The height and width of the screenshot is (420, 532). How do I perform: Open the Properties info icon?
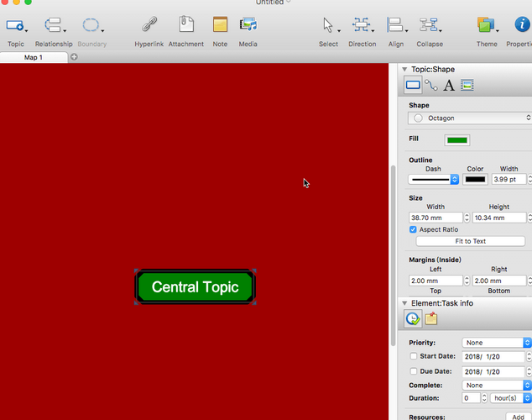[x=522, y=24]
